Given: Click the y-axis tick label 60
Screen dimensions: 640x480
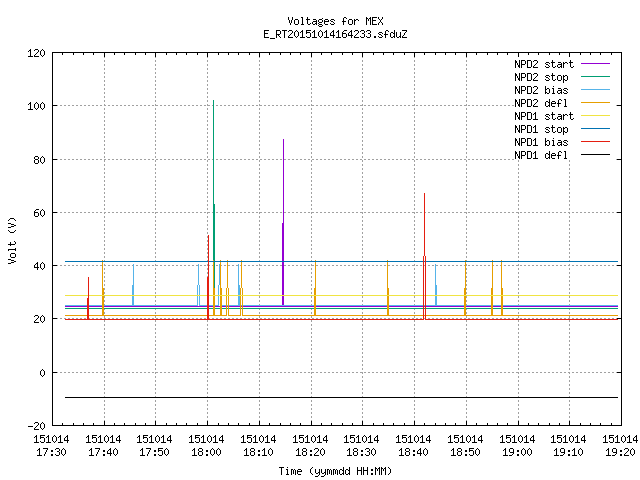Looking at the screenshot, I should click(x=39, y=213).
